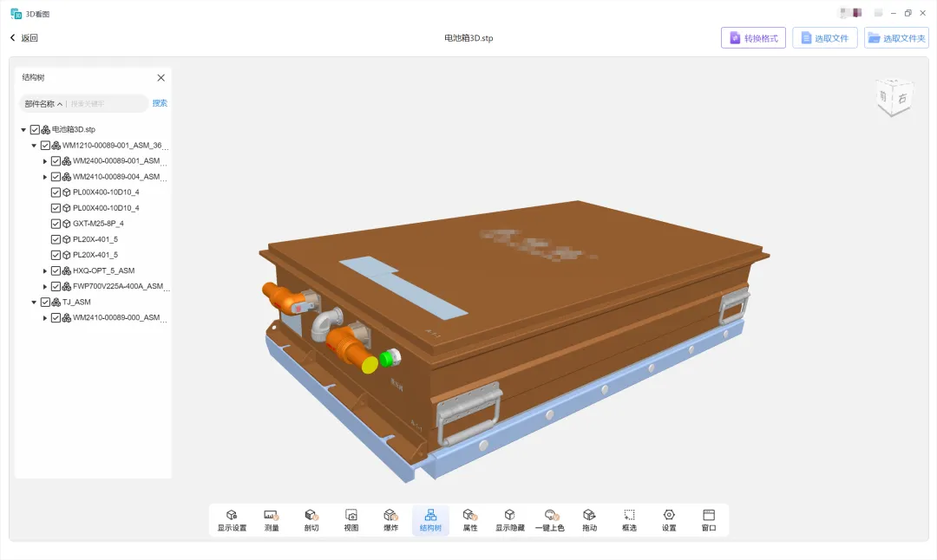Select the 拖动 drag tool
This screenshot has width=937, height=560.
(x=589, y=520)
